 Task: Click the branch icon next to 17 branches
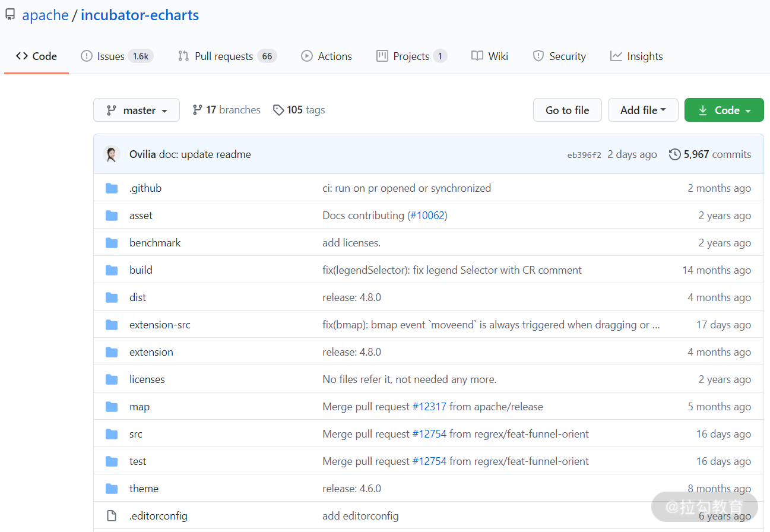(x=197, y=110)
